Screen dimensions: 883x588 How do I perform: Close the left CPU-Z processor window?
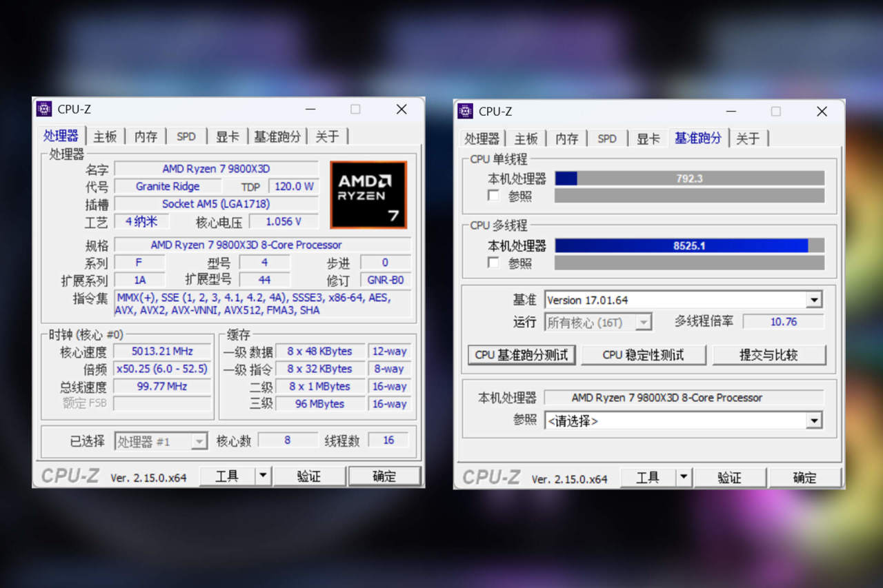tap(401, 109)
